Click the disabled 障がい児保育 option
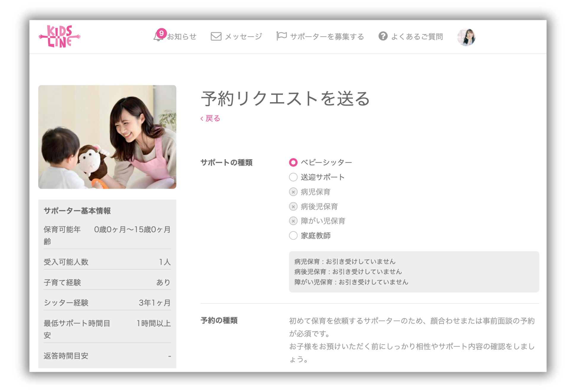This screenshot has height=392, width=576. [293, 221]
